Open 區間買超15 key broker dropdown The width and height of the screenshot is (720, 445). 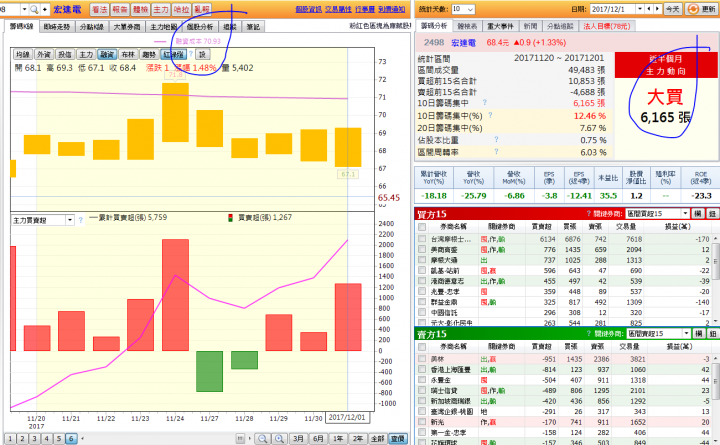point(658,214)
